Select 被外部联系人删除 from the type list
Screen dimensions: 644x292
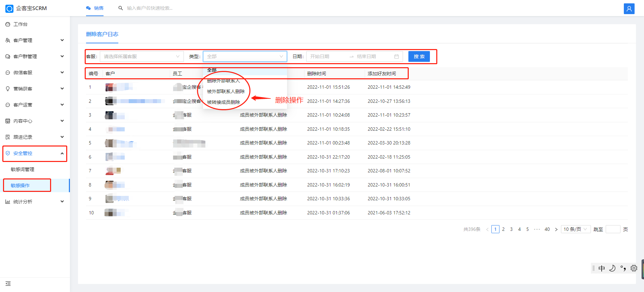click(226, 91)
